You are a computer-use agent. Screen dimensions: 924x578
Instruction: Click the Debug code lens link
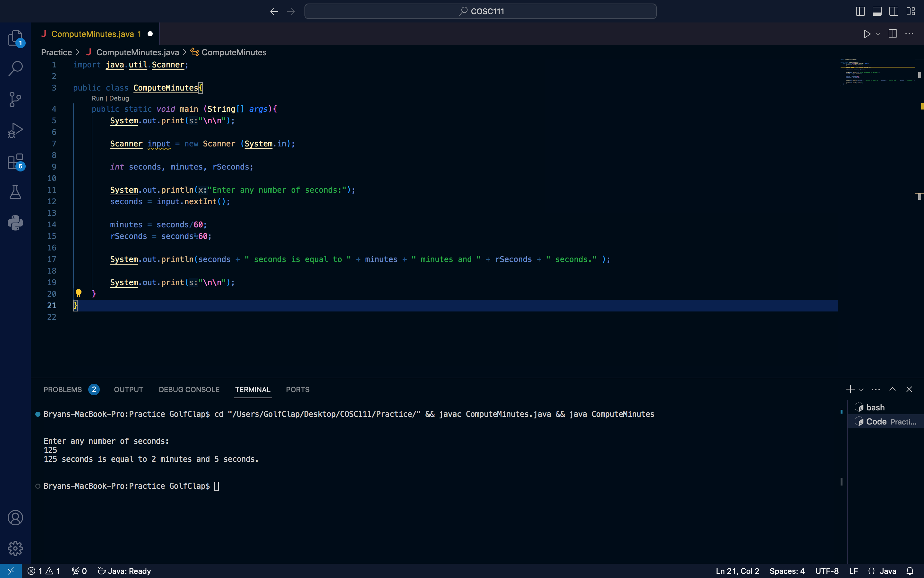click(119, 98)
